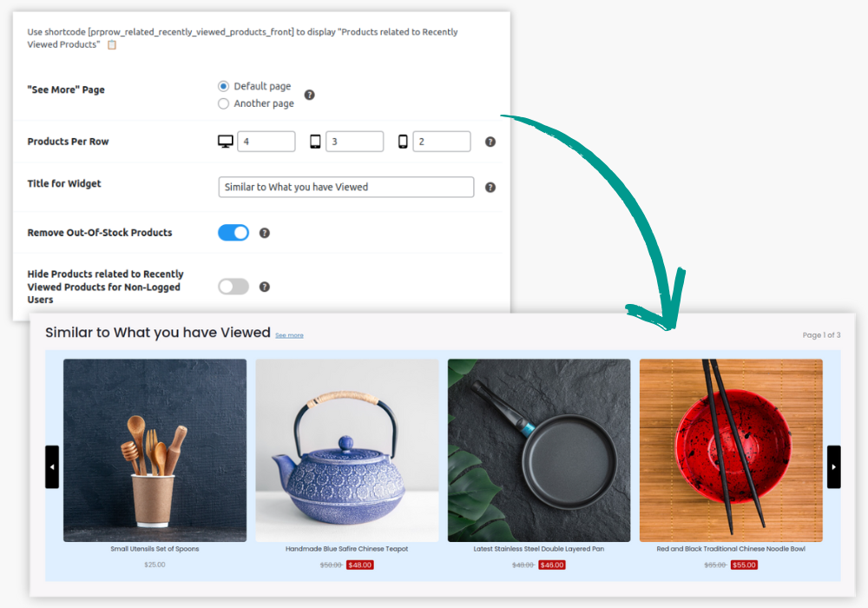Select the "Default page" radio option
Viewport: 868px width, 608px height.
click(224, 86)
